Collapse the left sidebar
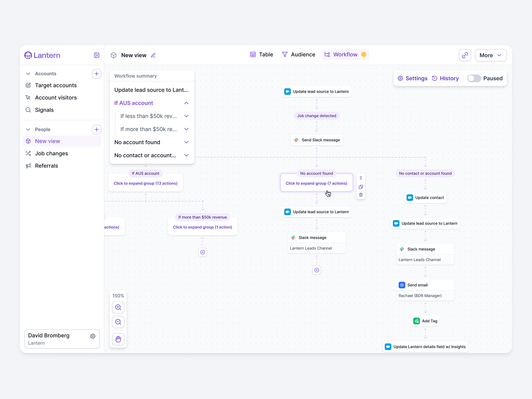Screen dimensions: 532x399 (96, 55)
